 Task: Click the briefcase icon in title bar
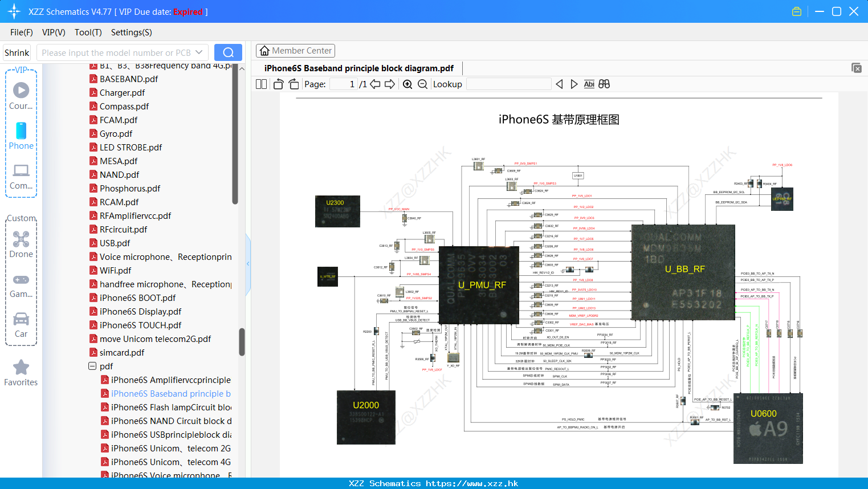coord(797,11)
